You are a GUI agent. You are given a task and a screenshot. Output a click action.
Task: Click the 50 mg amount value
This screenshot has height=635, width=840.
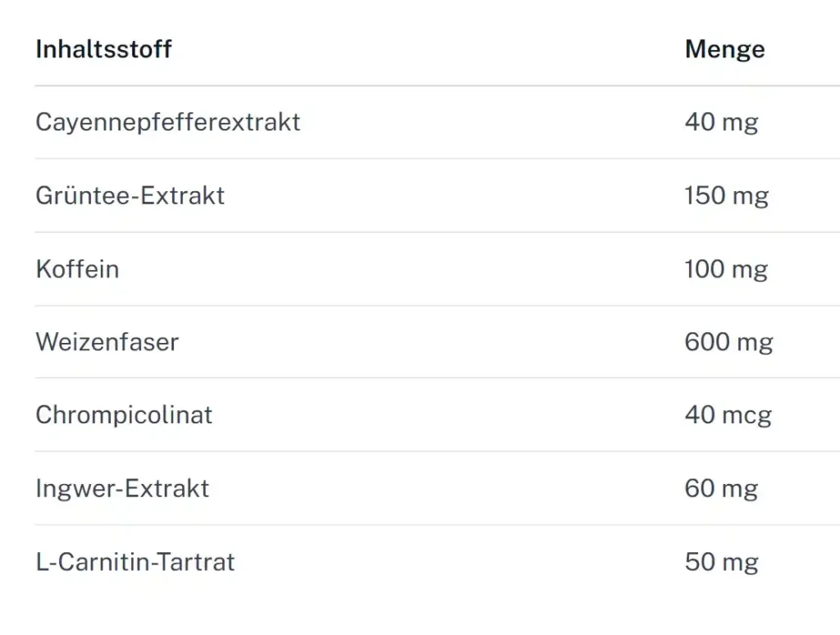[x=721, y=562]
